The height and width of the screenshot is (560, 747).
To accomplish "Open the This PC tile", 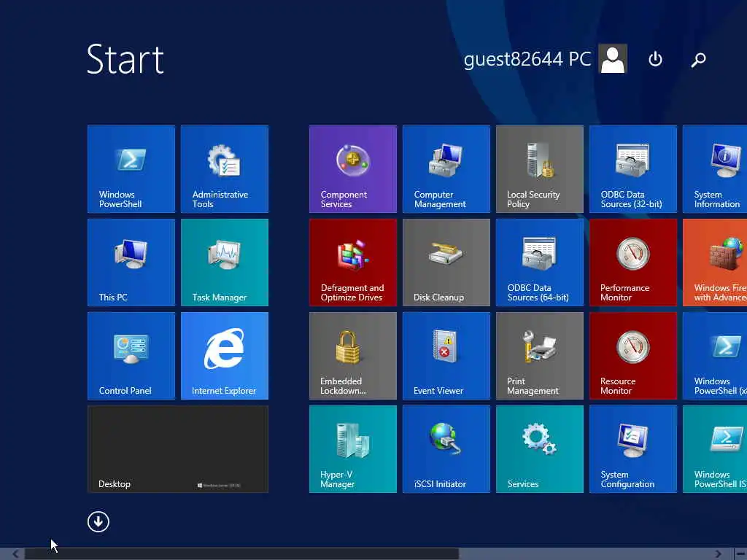I will pos(131,262).
